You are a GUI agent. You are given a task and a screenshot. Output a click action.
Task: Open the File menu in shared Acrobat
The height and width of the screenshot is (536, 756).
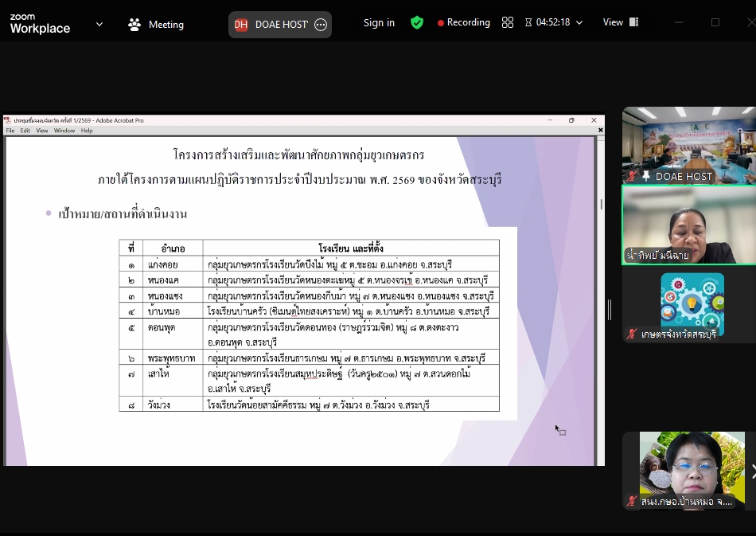[x=11, y=131]
